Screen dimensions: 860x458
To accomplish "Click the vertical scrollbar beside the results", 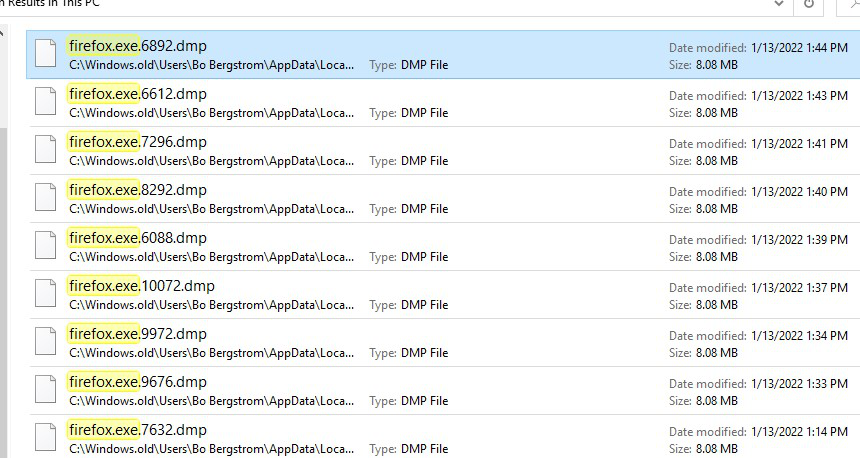I will (3, 291).
